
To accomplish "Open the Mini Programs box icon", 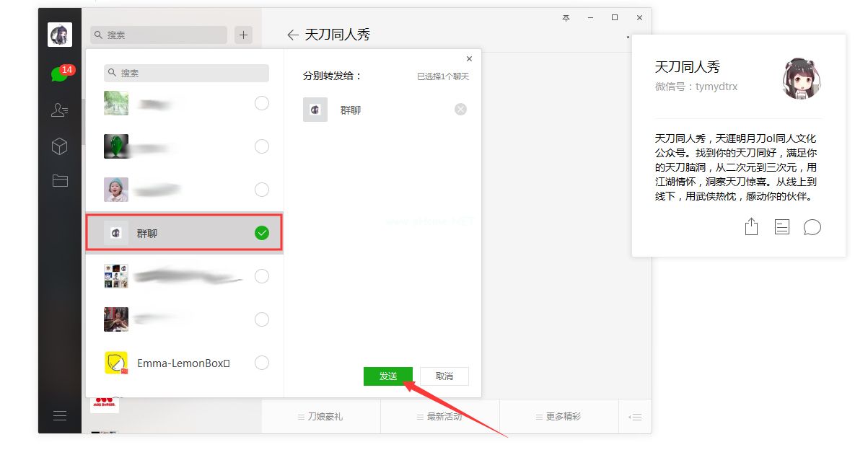I will (60, 146).
